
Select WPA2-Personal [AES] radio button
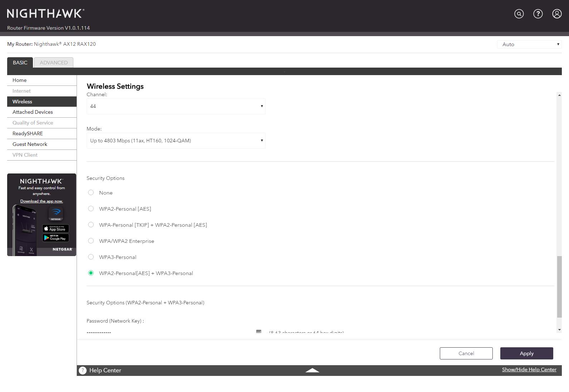(x=91, y=209)
